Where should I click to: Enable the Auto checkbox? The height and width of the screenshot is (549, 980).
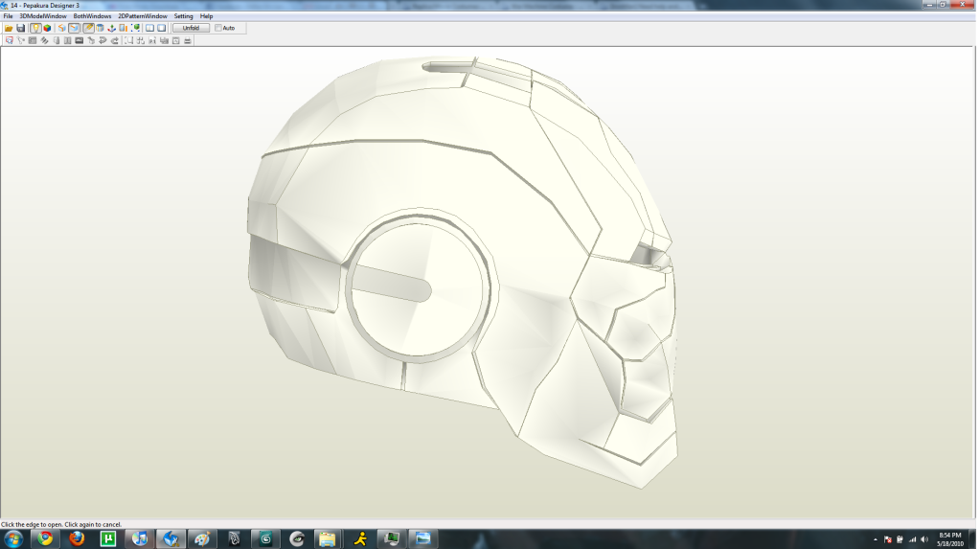(218, 28)
